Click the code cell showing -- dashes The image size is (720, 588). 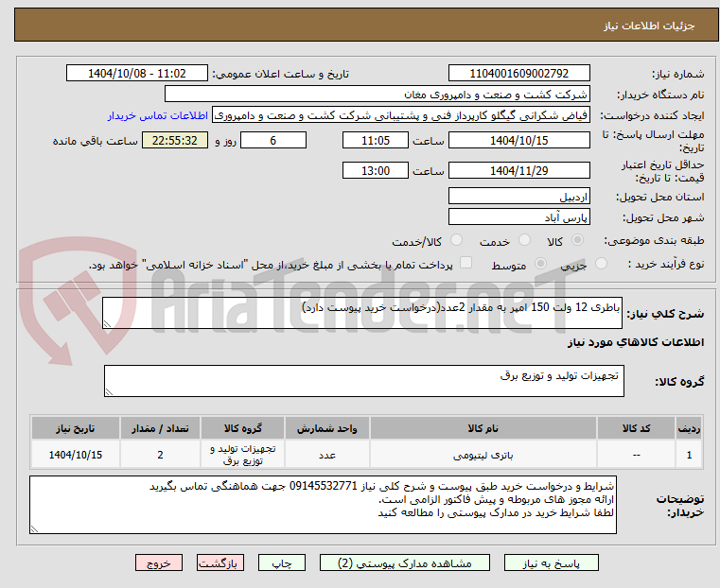pos(636,455)
